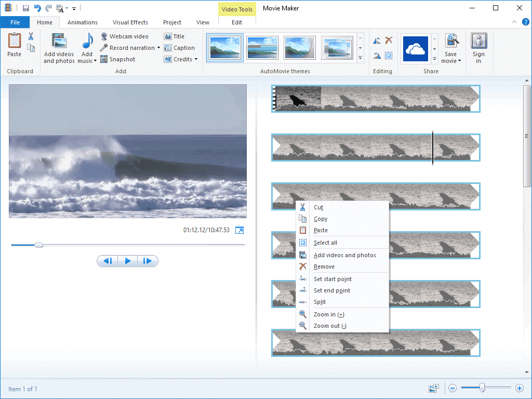
Task: Select the second AutoMovie theme thumbnail
Action: click(262, 48)
